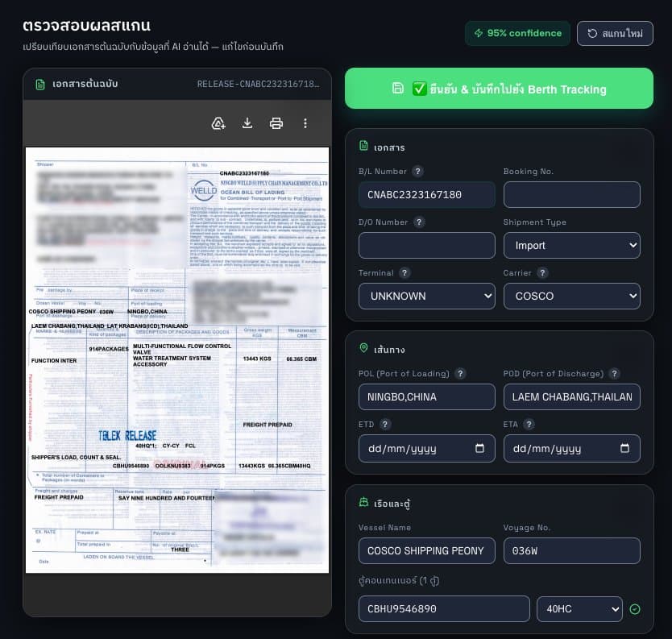This screenshot has height=639, width=672.
Task: Click the help icon next to POD label
Action: [615, 373]
